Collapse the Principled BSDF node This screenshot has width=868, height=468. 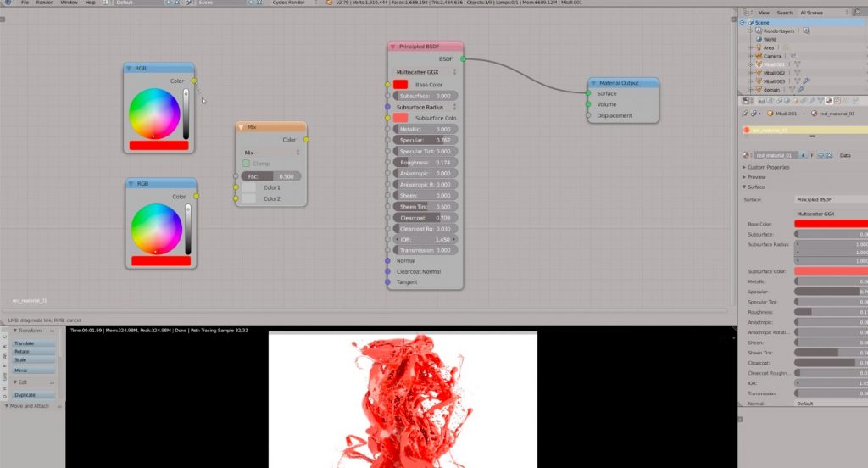(x=393, y=47)
